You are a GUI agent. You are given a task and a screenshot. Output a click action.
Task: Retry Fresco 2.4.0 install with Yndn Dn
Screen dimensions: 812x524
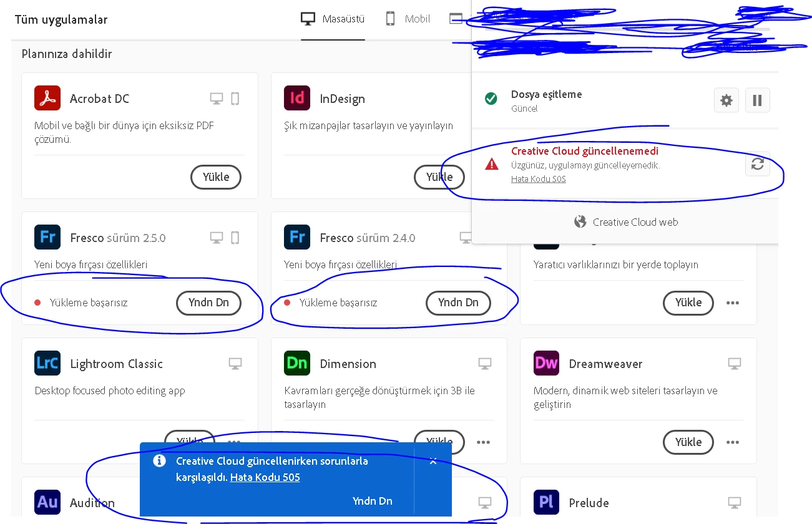click(458, 303)
